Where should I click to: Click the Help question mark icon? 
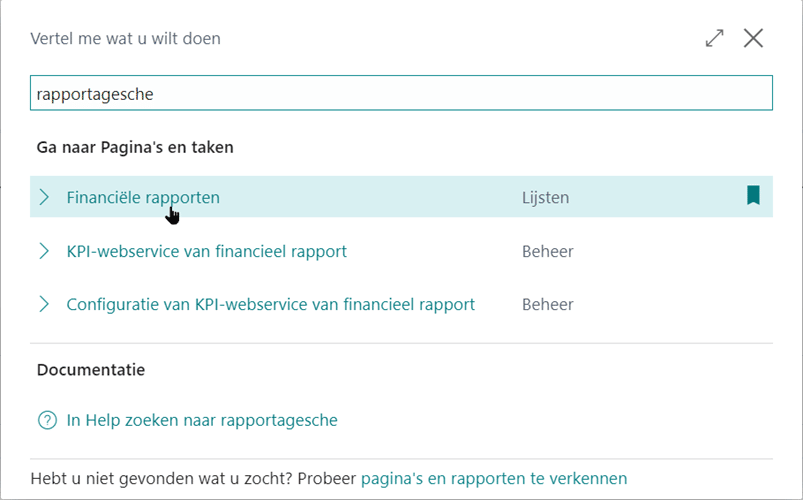(47, 421)
